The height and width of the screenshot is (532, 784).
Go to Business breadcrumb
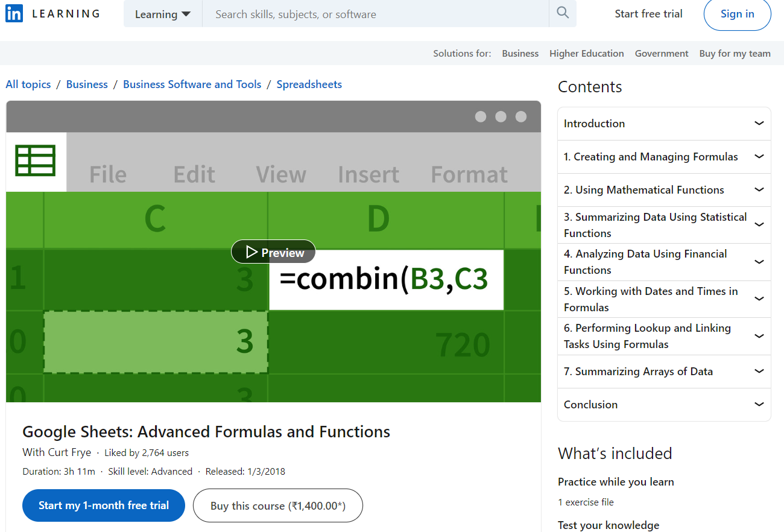[x=87, y=84]
